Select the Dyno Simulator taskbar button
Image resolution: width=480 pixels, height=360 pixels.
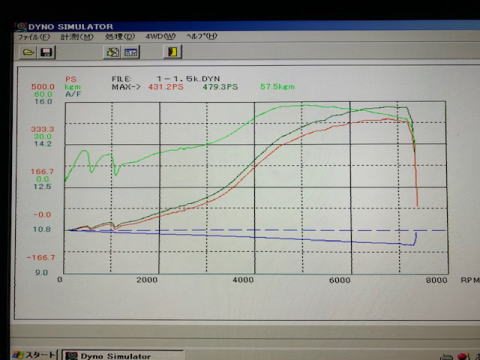click(x=122, y=355)
